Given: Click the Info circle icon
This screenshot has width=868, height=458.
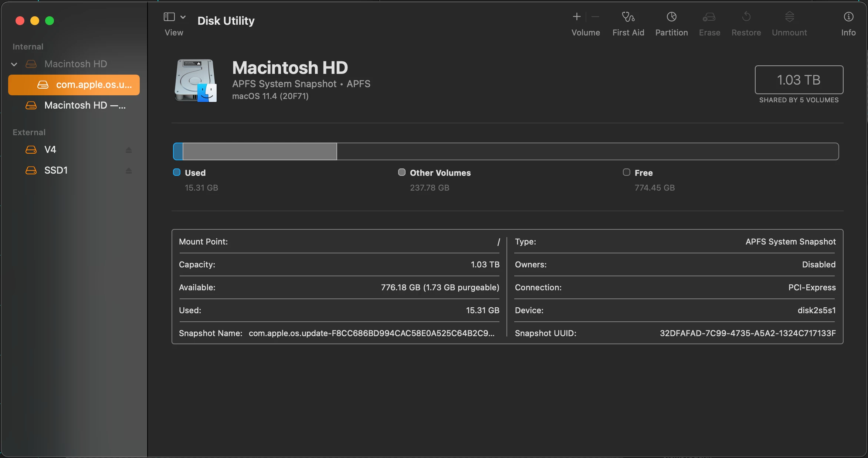Looking at the screenshot, I should click(848, 17).
